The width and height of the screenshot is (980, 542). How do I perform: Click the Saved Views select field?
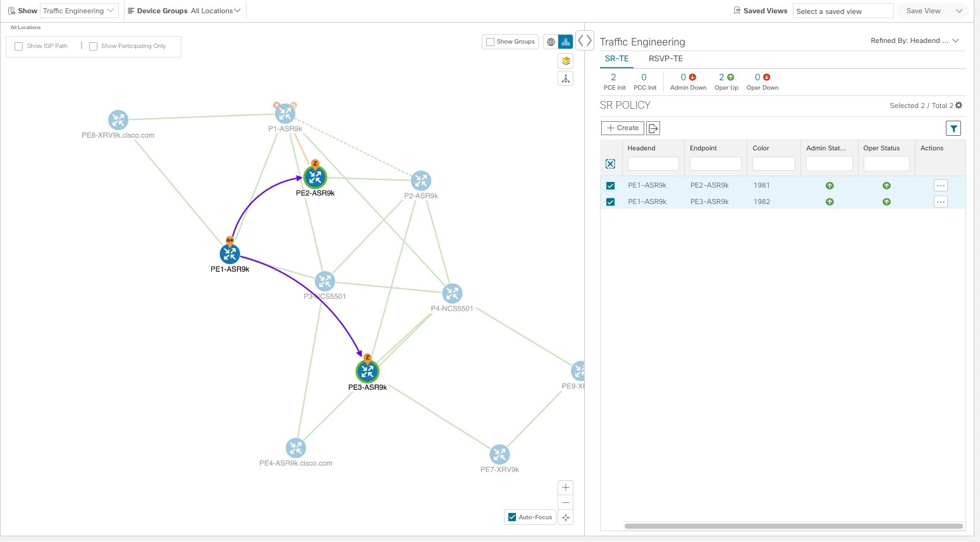pyautogui.click(x=843, y=11)
